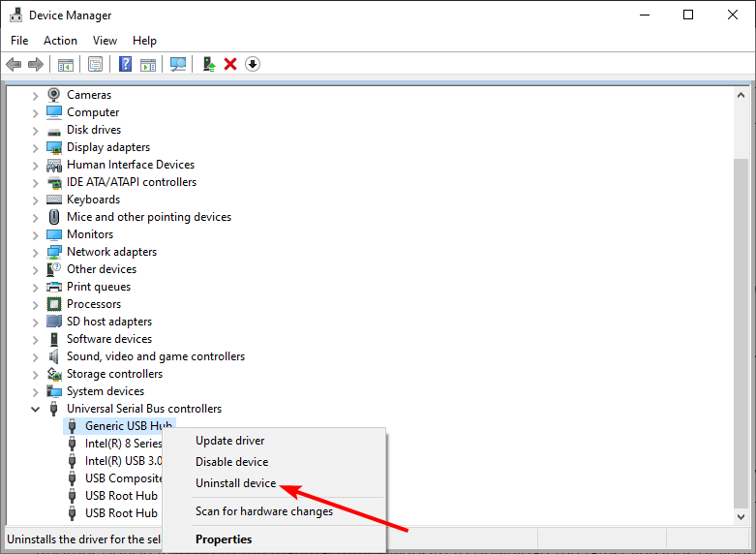Select the Monitors tree label
The height and width of the screenshot is (554, 756).
tap(90, 234)
